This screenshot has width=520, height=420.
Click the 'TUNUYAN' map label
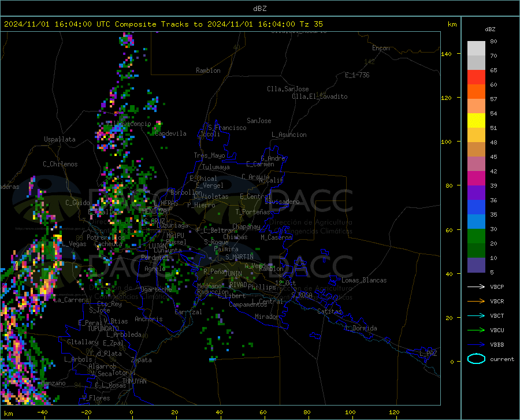coord(134,381)
